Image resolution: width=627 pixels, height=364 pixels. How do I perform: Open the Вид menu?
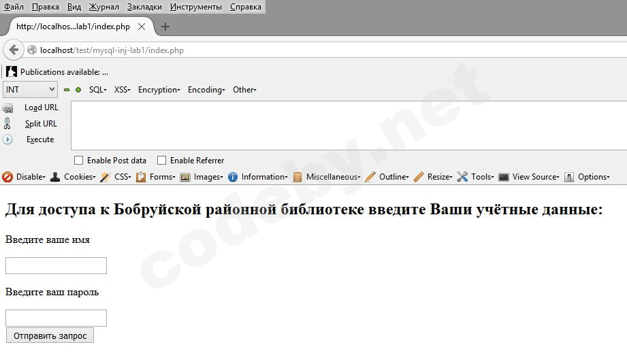coord(74,7)
